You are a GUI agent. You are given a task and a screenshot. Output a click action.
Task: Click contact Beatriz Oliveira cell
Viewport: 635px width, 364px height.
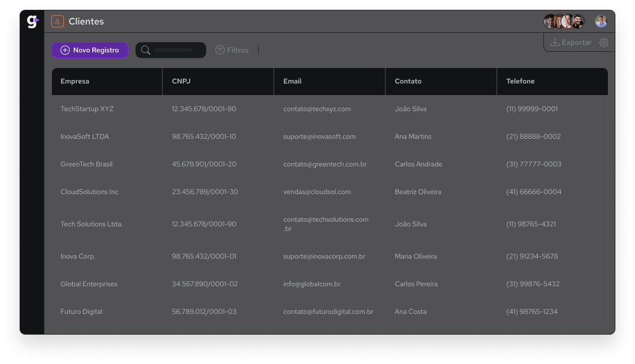[x=418, y=192]
